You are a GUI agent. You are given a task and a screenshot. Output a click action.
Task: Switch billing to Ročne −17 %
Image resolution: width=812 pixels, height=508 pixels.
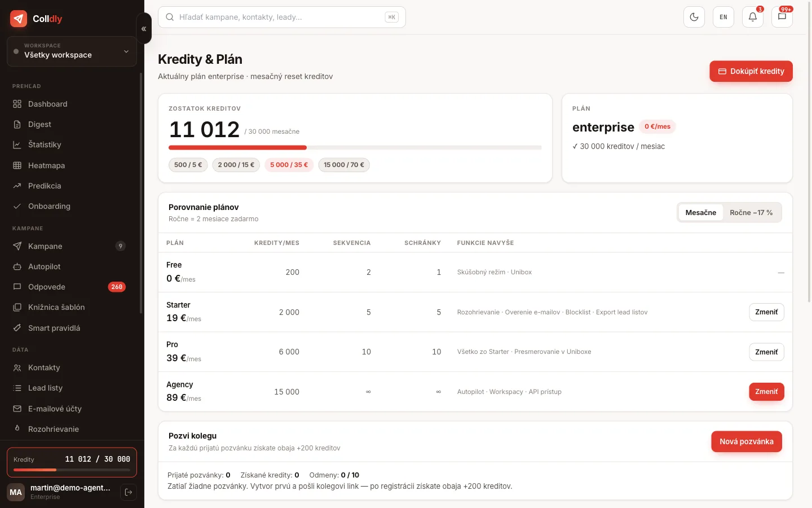(x=751, y=213)
